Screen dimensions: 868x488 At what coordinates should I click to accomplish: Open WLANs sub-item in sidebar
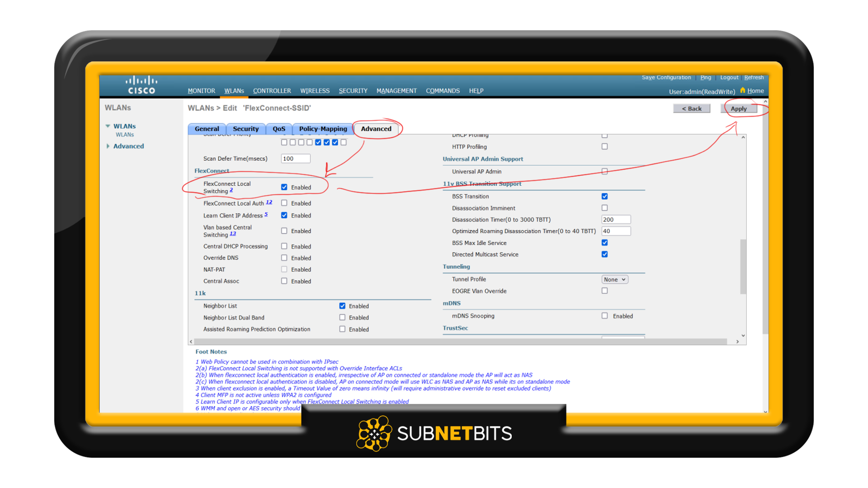click(125, 135)
